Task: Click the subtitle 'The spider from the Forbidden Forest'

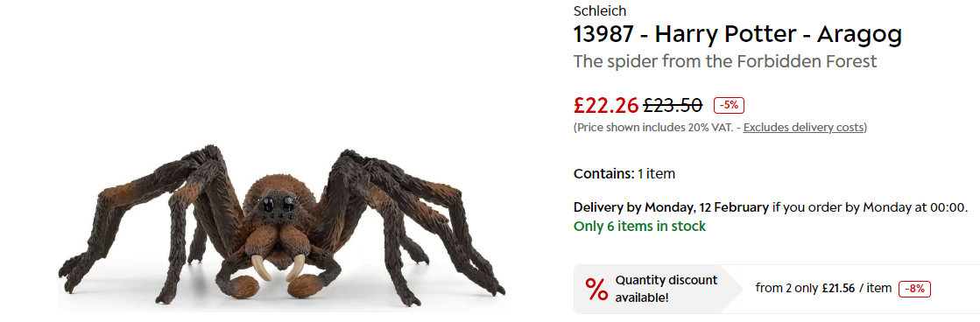Action: (725, 61)
